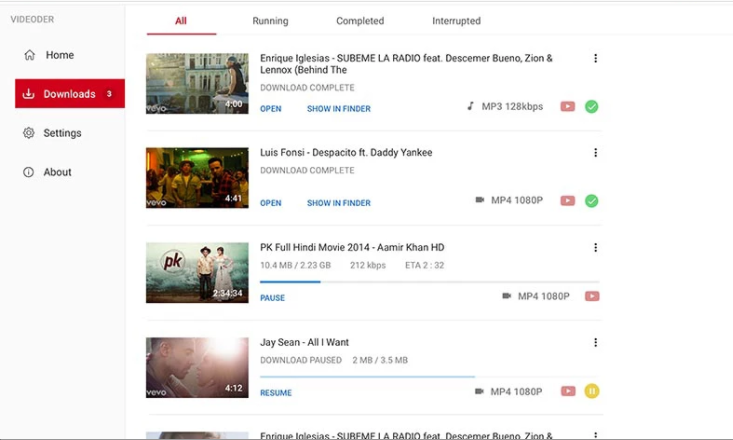Click OPEN for SUBEME LA RADIO download
Viewport: 733px width, 440px height.
pos(271,108)
